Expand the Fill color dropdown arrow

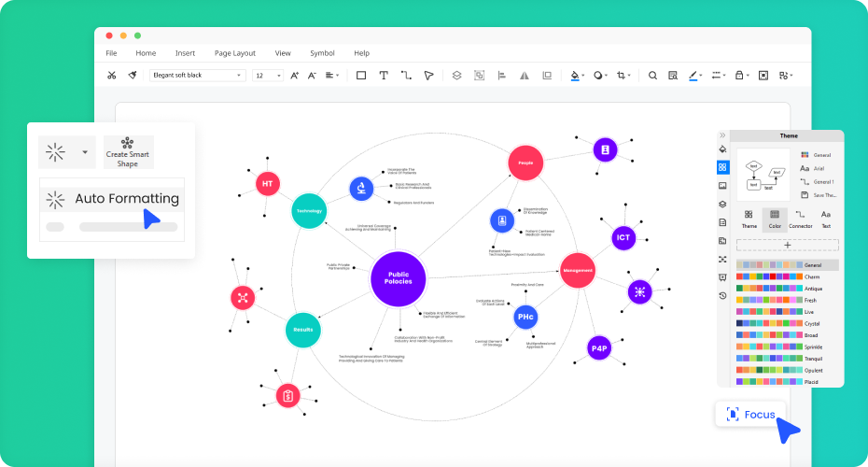click(x=583, y=76)
